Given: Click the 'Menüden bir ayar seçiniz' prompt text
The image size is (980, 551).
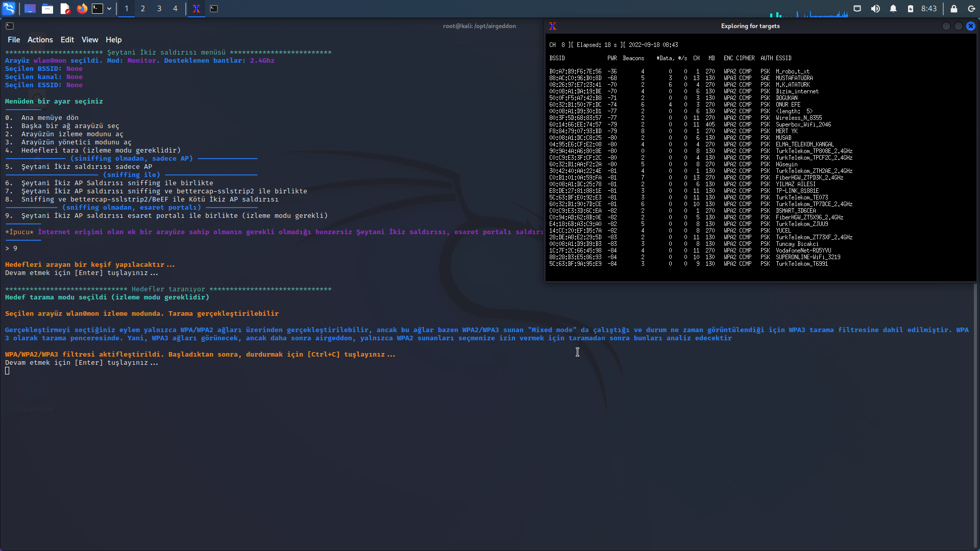Looking at the screenshot, I should 54,102.
